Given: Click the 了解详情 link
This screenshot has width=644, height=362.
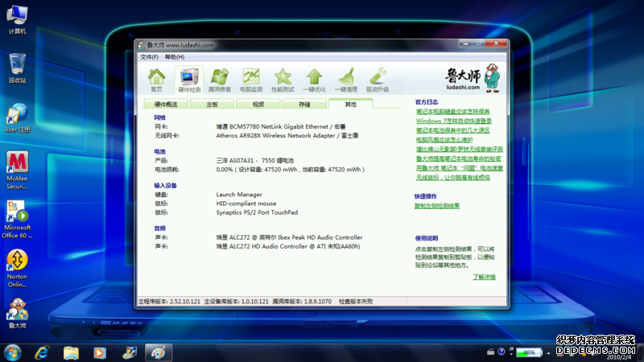Looking at the screenshot, I should [484, 277].
